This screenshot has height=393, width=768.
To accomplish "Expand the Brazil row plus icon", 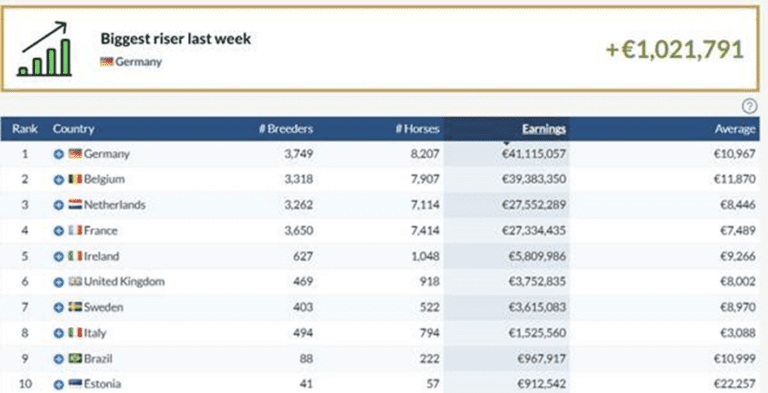I will (59, 359).
